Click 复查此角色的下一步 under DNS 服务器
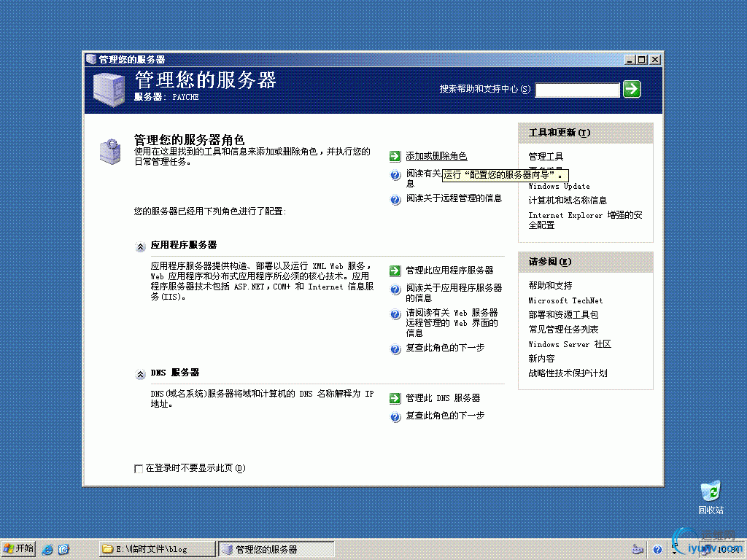 pyautogui.click(x=445, y=416)
